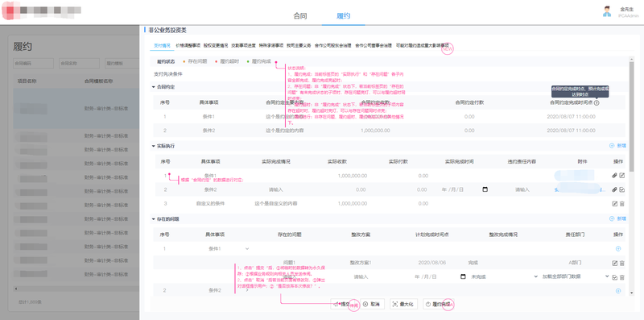Viewport: 644px width, 320px height.
Task: Click the 新增 link in 实际执行 section
Action: tap(617, 146)
